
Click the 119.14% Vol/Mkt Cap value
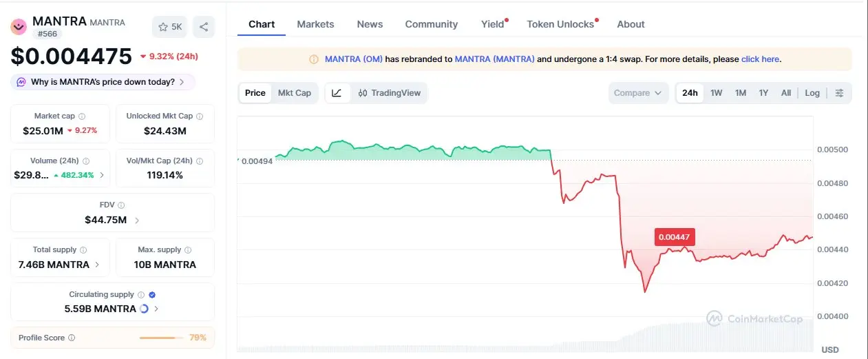[165, 175]
